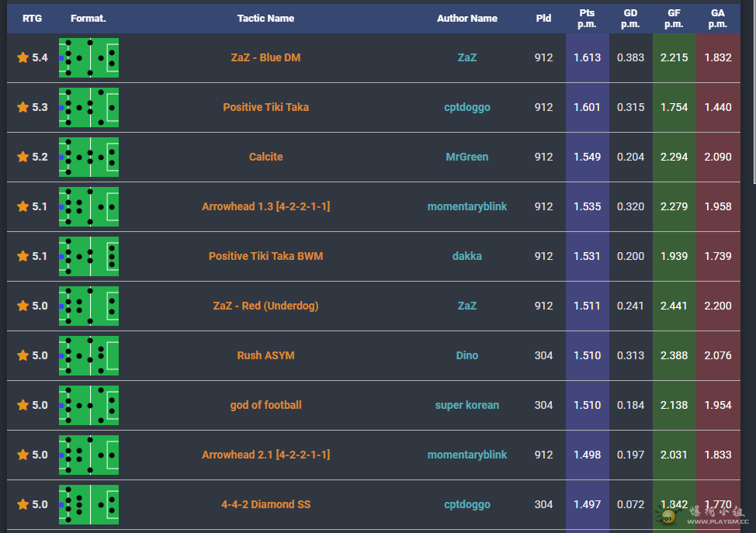Open the formation thumbnail for ZaZ - Blue DM
Viewport: 756px width, 533px height.
coord(88,58)
